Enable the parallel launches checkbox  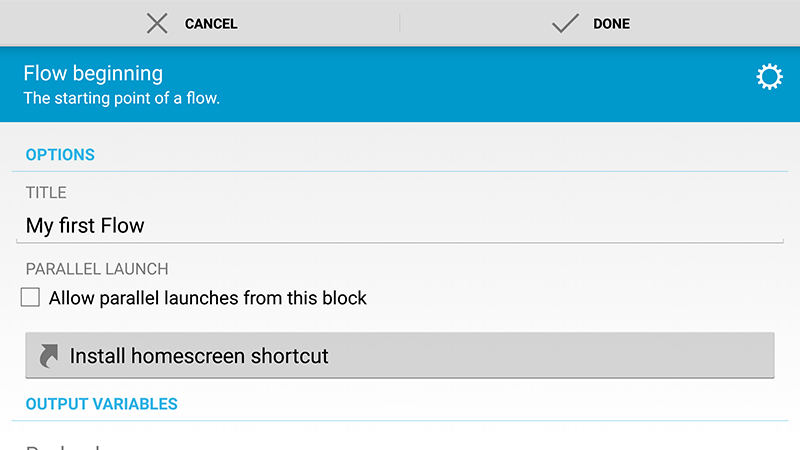30,297
